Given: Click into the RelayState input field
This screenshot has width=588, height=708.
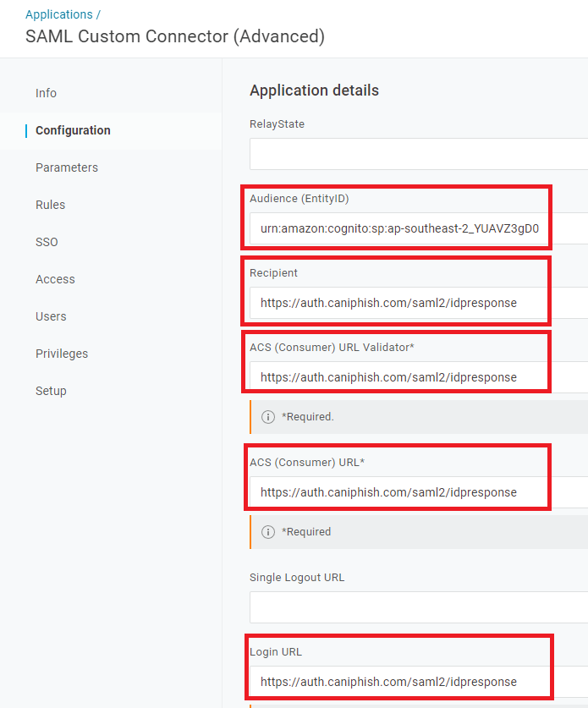Looking at the screenshot, I should tap(419, 154).
